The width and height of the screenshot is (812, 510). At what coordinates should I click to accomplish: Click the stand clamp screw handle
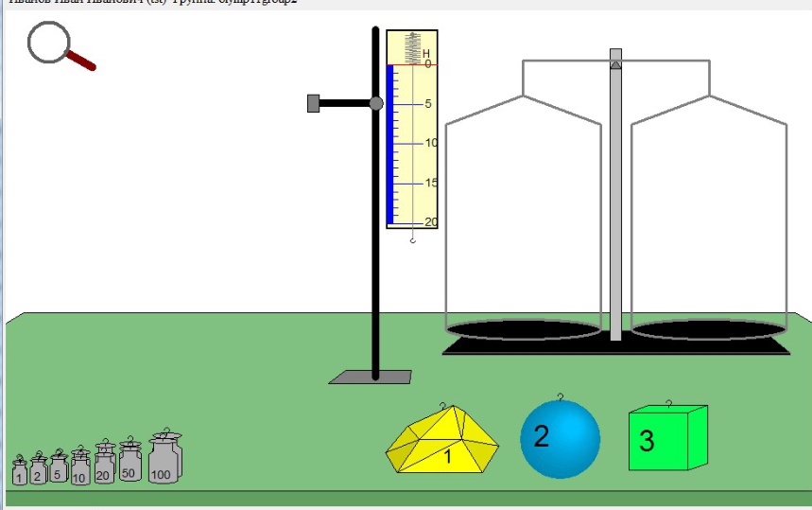(x=313, y=103)
